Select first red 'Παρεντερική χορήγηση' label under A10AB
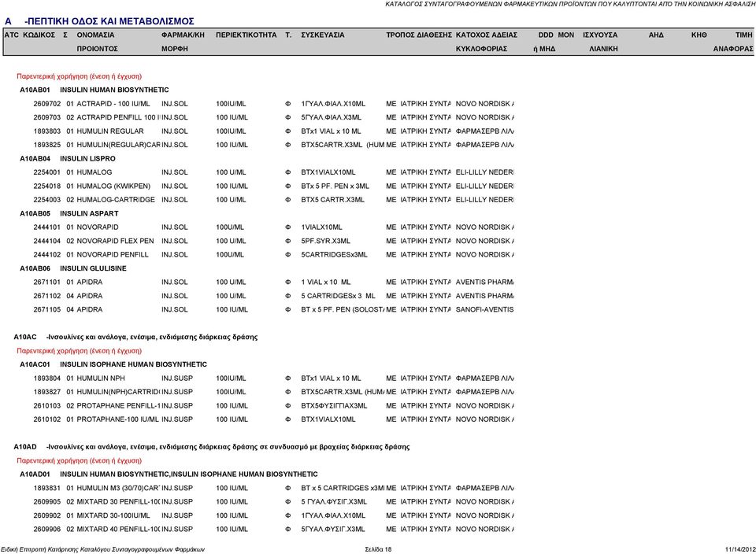The height and width of the screenshot is (554, 756). 79,76
